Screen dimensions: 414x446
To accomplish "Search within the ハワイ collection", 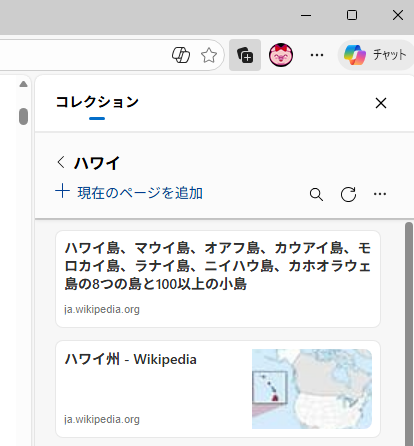I will click(x=316, y=194).
